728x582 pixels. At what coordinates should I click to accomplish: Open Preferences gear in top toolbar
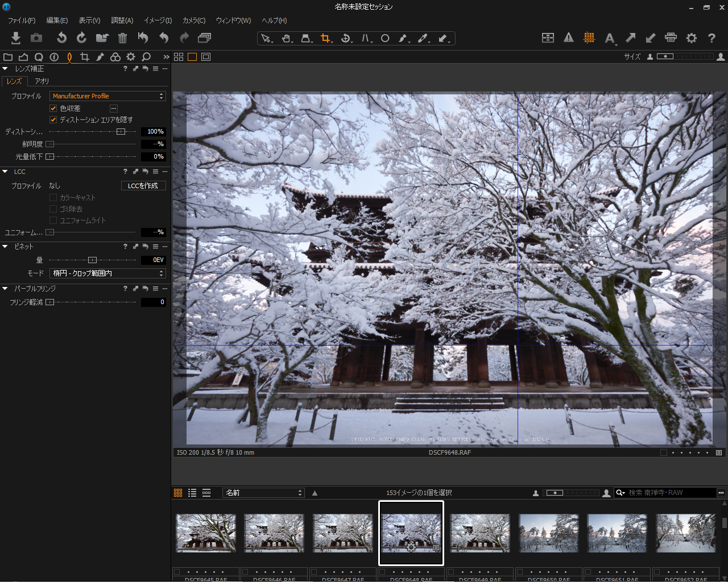coord(692,38)
